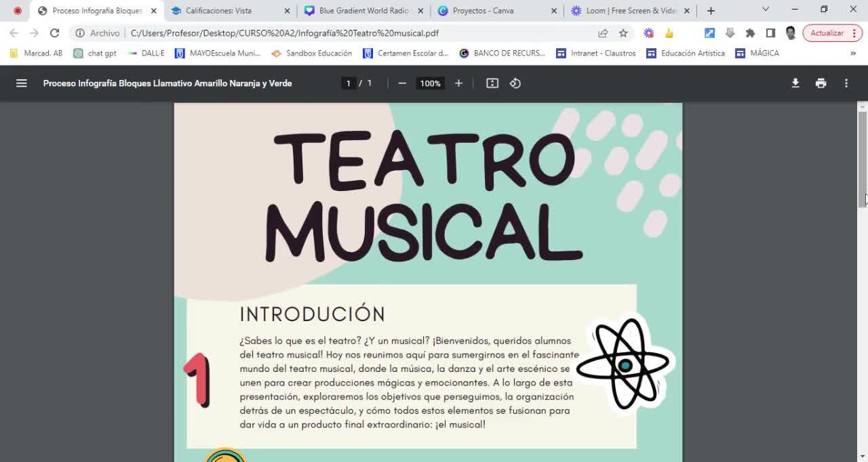Image resolution: width=868 pixels, height=462 pixels.
Task: Open the purple flower extension icon
Action: [649, 33]
